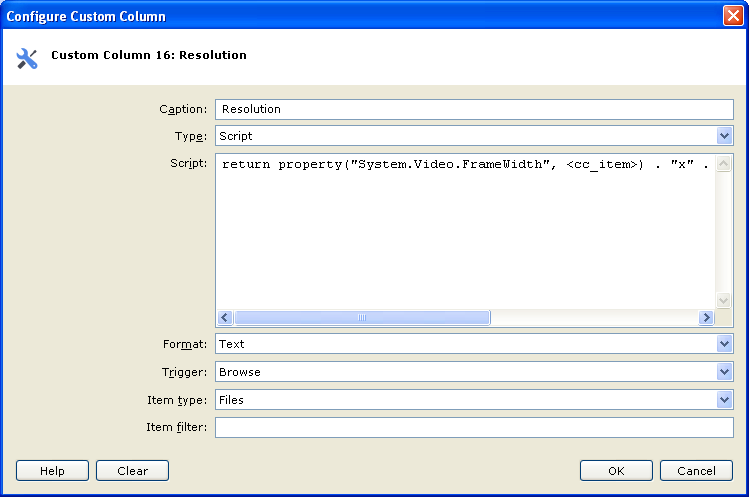Click the Script: label
The image size is (749, 497).
[x=189, y=163]
